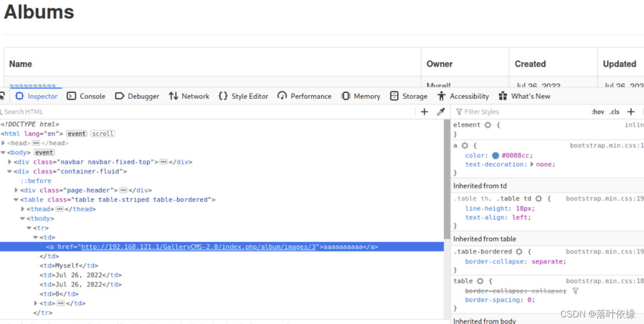Viewport: 644px width, 324px height.
Task: Click selector highlighter for .table-bordered rule
Action: pos(519,252)
